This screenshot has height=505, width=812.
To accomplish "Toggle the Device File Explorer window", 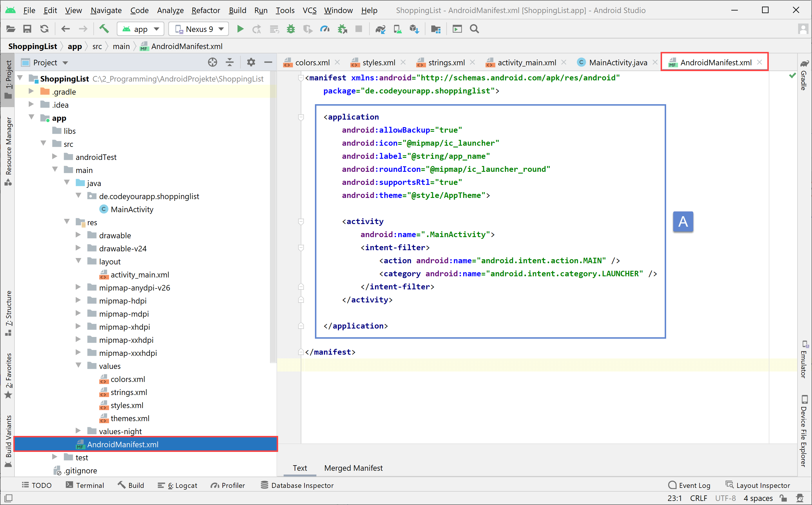I will [x=804, y=431].
